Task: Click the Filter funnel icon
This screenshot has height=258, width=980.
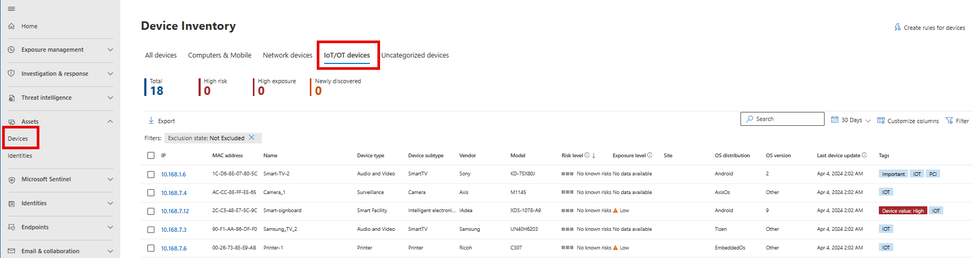Action: (x=949, y=120)
